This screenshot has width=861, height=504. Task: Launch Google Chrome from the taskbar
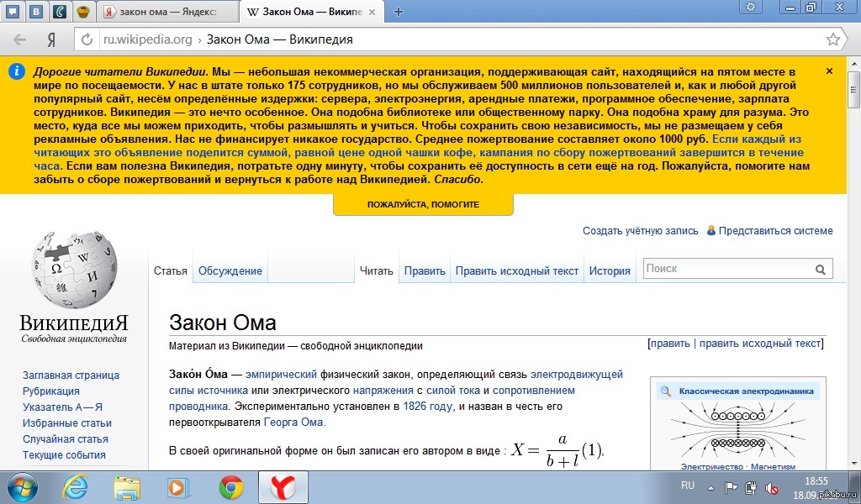tap(231, 486)
